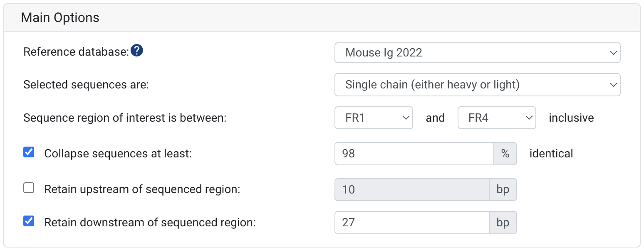Click the collapse identity percent field showing 98
The width and height of the screenshot is (644, 250).
point(414,154)
